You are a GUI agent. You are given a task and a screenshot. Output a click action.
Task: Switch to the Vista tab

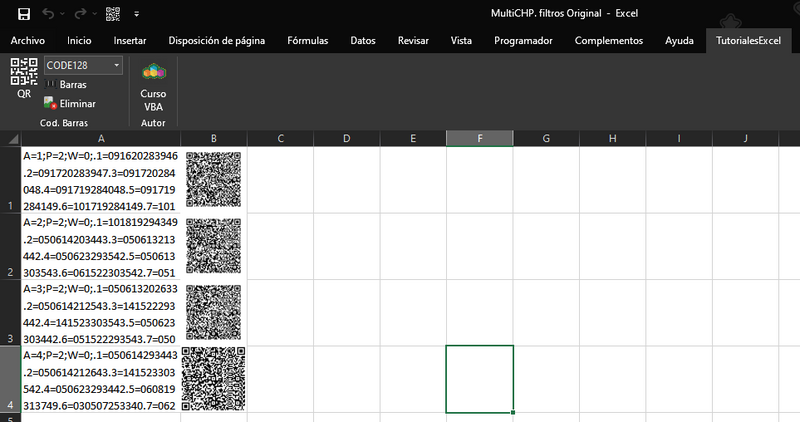[461, 41]
